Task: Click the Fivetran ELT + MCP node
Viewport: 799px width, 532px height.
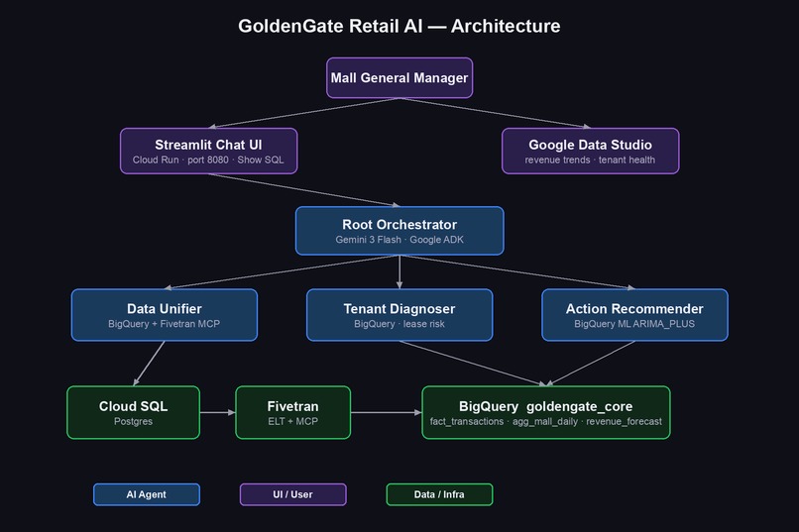Action: pyautogui.click(x=293, y=412)
